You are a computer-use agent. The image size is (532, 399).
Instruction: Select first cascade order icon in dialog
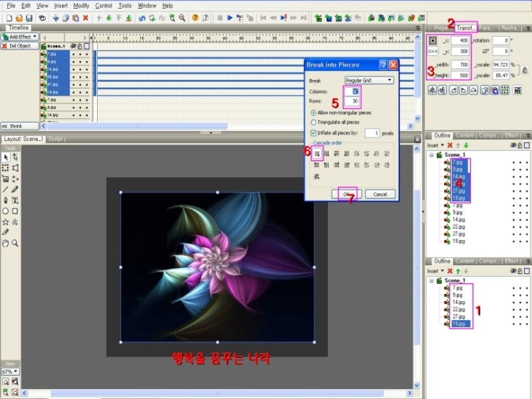coord(316,154)
